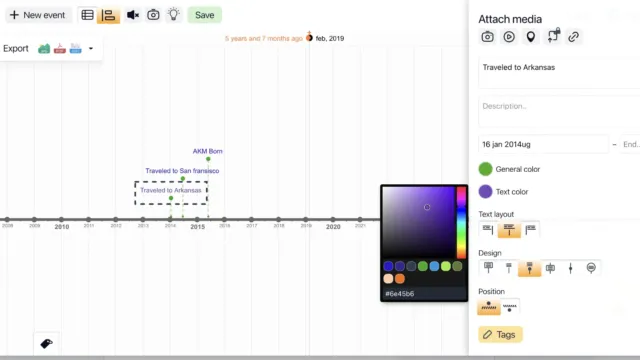Open the Tags button
Screen dimensions: 640x360
[x=500, y=335]
